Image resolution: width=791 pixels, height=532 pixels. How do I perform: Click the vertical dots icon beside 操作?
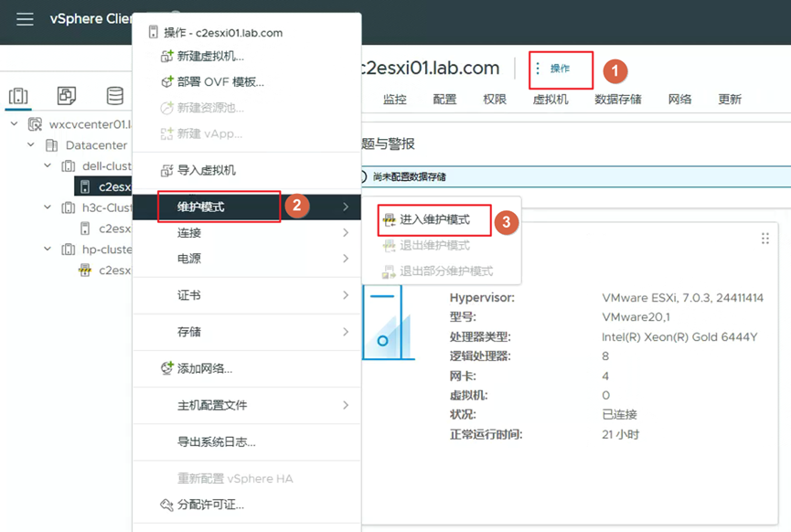pos(538,68)
